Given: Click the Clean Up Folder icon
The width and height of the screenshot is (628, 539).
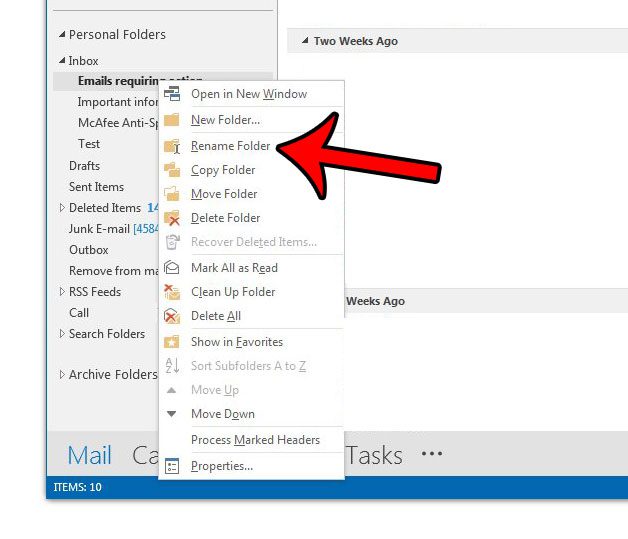Looking at the screenshot, I should tap(172, 292).
